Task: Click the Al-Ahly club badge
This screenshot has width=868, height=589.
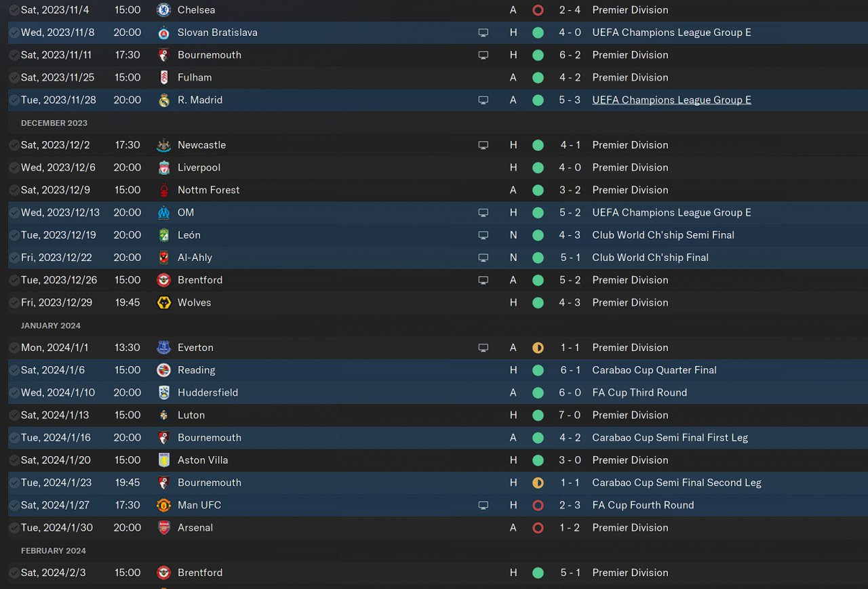Action: tap(163, 258)
